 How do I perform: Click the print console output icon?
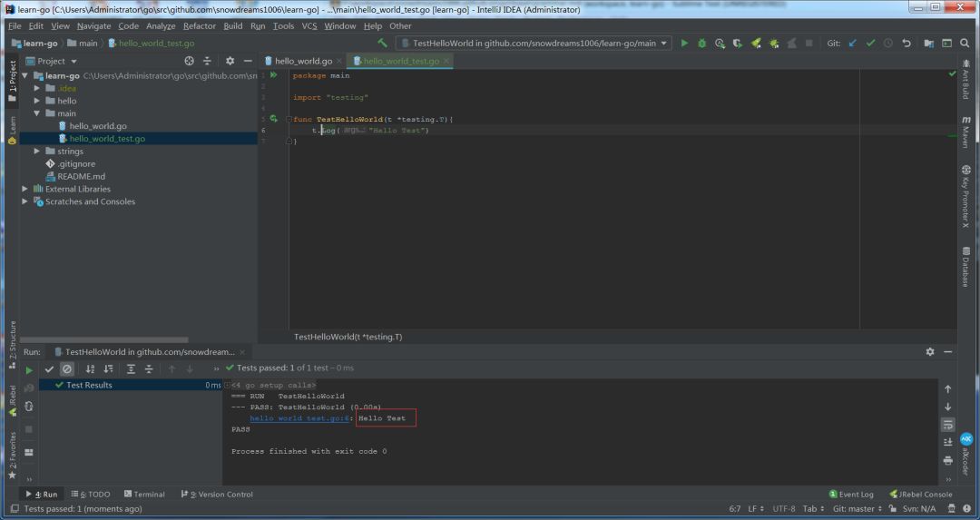tap(947, 460)
